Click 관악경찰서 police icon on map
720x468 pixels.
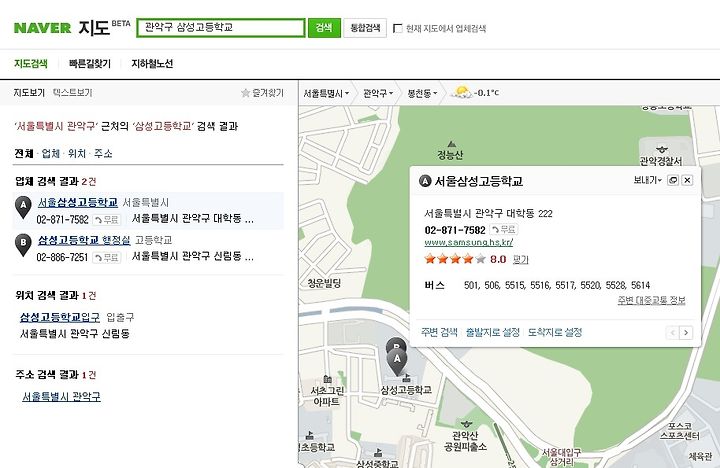661,150
